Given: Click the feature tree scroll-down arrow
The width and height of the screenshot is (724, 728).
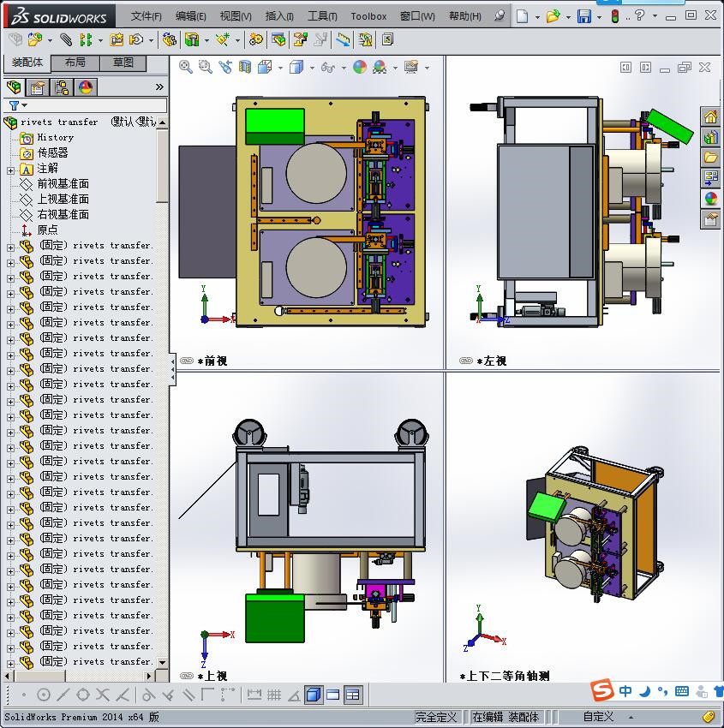Looking at the screenshot, I should [162, 663].
